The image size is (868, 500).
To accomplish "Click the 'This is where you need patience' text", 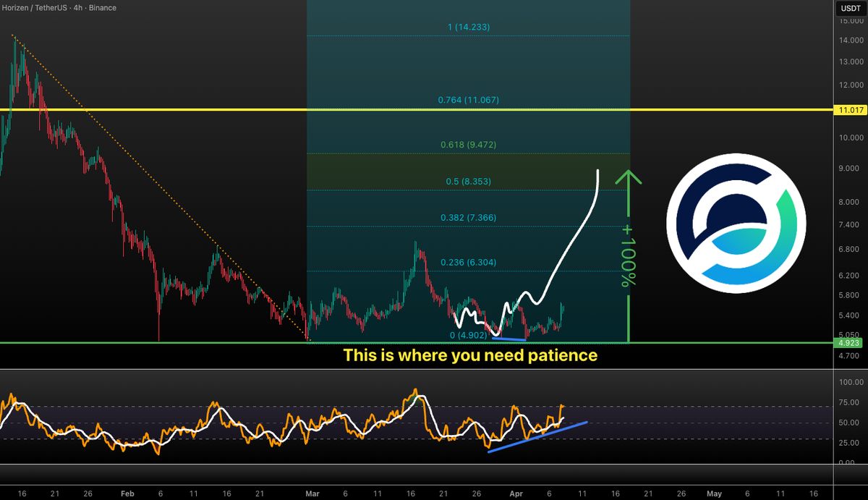I will pyautogui.click(x=470, y=355).
